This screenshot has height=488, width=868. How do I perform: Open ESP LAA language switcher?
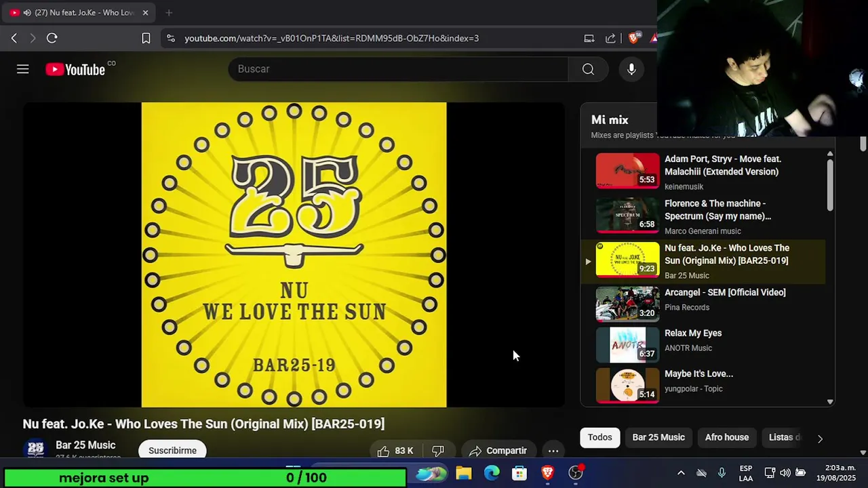pyautogui.click(x=746, y=473)
